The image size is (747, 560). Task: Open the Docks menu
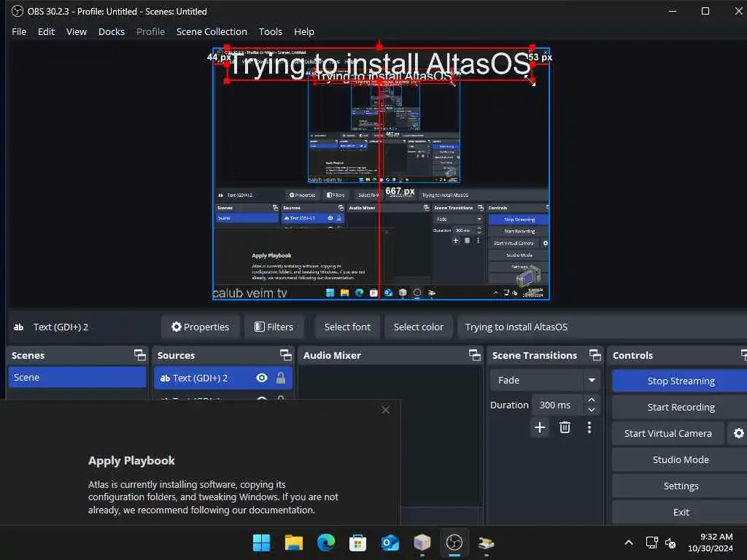112,31
